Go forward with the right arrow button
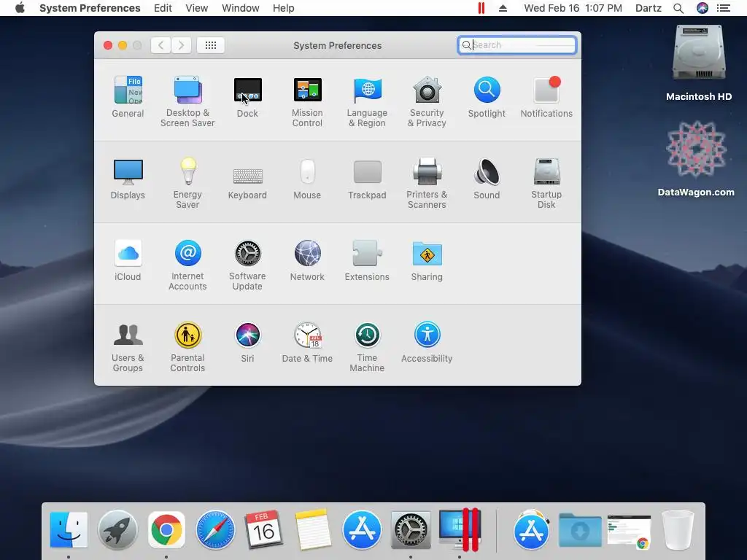The width and height of the screenshot is (747, 560). tap(181, 45)
